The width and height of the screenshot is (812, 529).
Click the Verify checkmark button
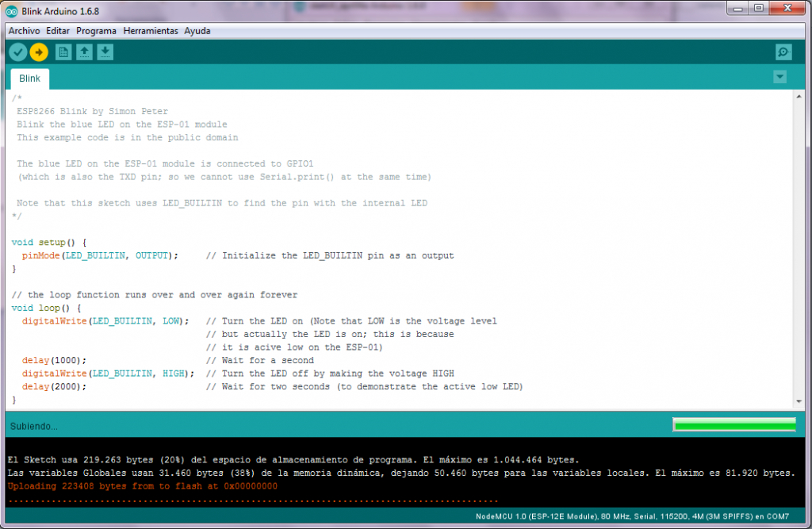point(18,52)
